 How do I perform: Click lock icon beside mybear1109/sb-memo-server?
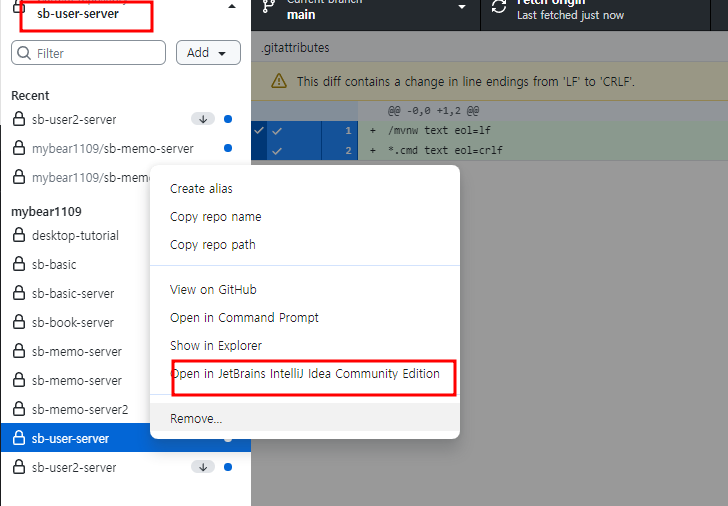19,148
